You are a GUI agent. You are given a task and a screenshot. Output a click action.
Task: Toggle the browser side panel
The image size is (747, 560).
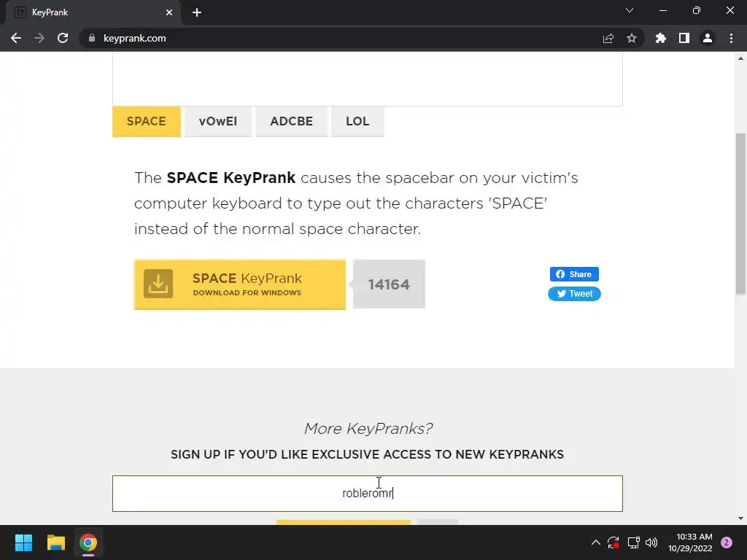(684, 38)
